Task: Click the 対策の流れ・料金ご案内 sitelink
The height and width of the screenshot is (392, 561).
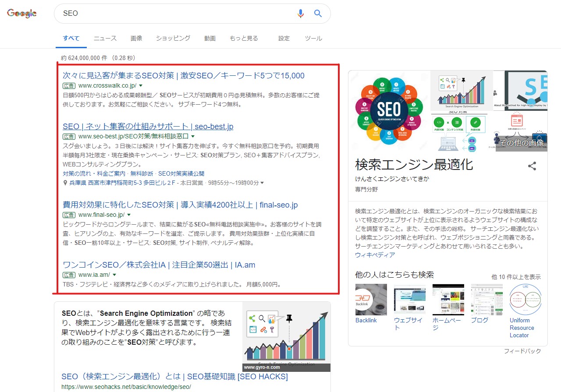Action: click(95, 173)
